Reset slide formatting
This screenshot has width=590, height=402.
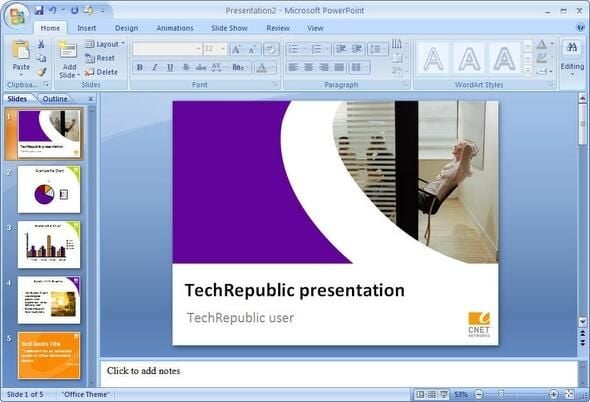(x=100, y=58)
